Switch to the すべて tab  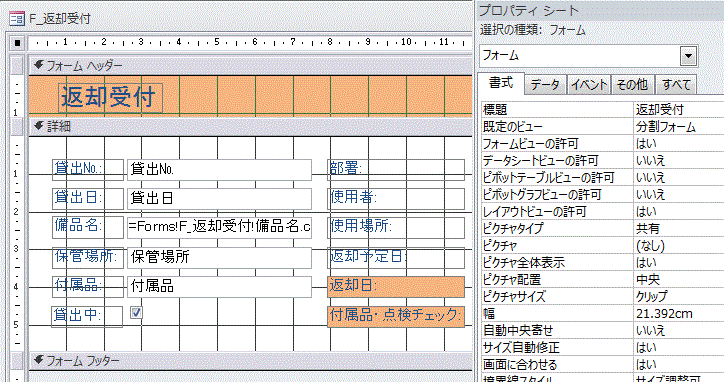676,85
